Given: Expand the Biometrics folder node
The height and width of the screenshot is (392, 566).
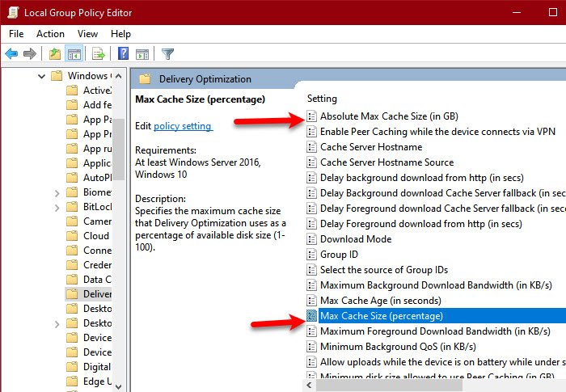Looking at the screenshot, I should [x=56, y=193].
